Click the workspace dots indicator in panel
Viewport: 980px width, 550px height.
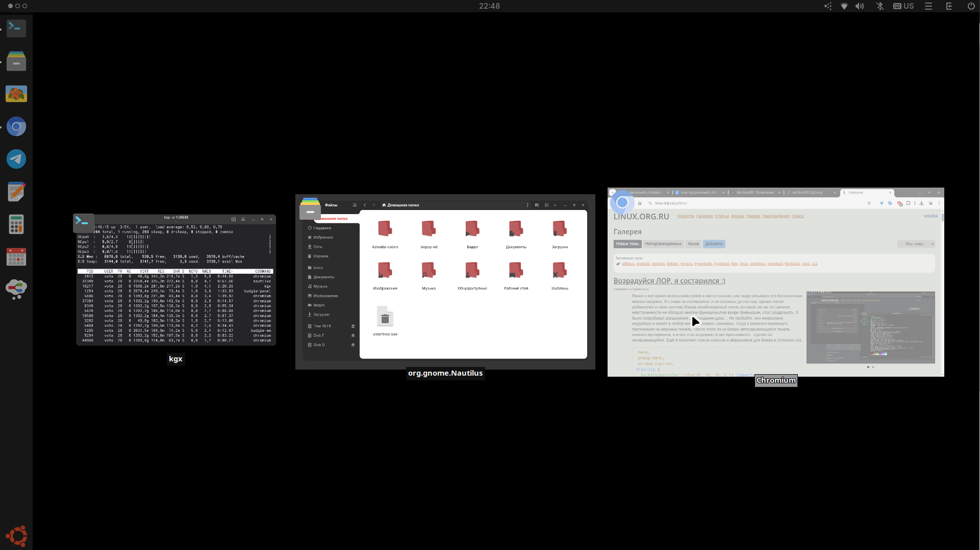(17, 6)
